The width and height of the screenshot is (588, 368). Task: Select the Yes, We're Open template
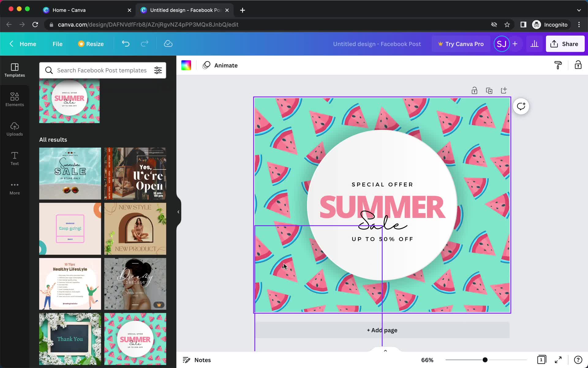pyautogui.click(x=135, y=173)
